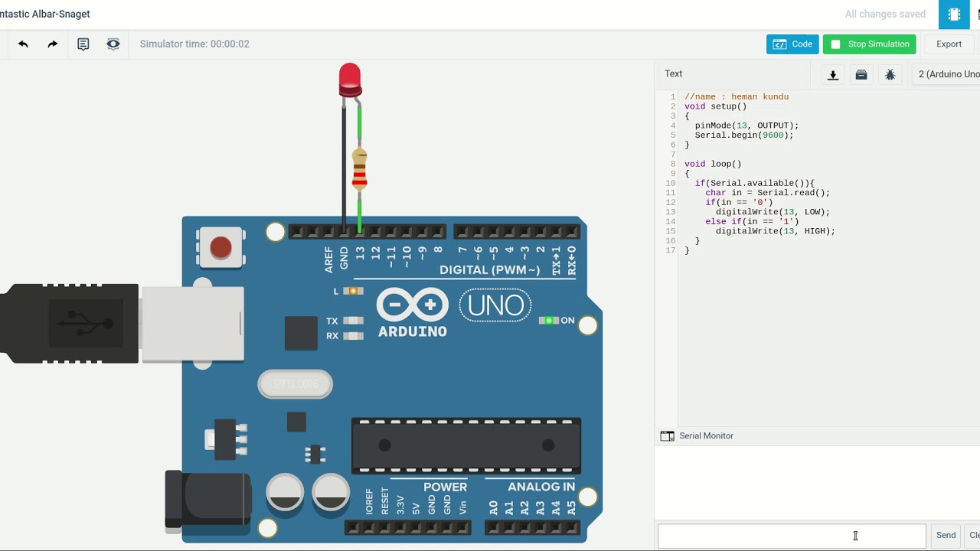
Task: Click the Export button
Action: 949,44
